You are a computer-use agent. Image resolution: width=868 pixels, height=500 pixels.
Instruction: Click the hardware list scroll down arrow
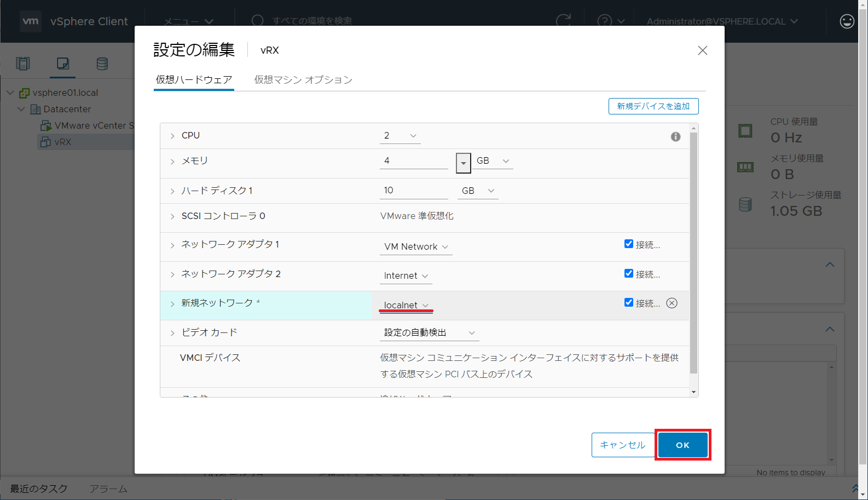[x=694, y=392]
